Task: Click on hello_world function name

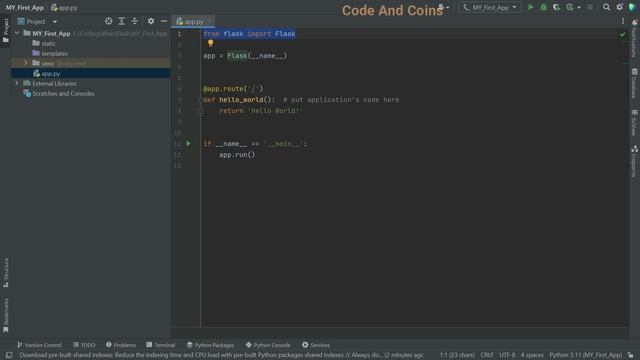Action: coord(241,100)
